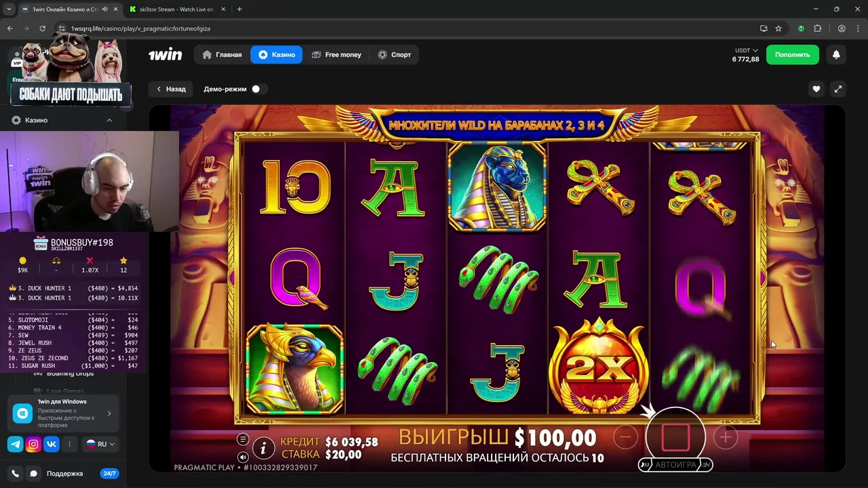The width and height of the screenshot is (868, 488).
Task: Open the USDT currency dropdown
Action: pyautogui.click(x=746, y=50)
